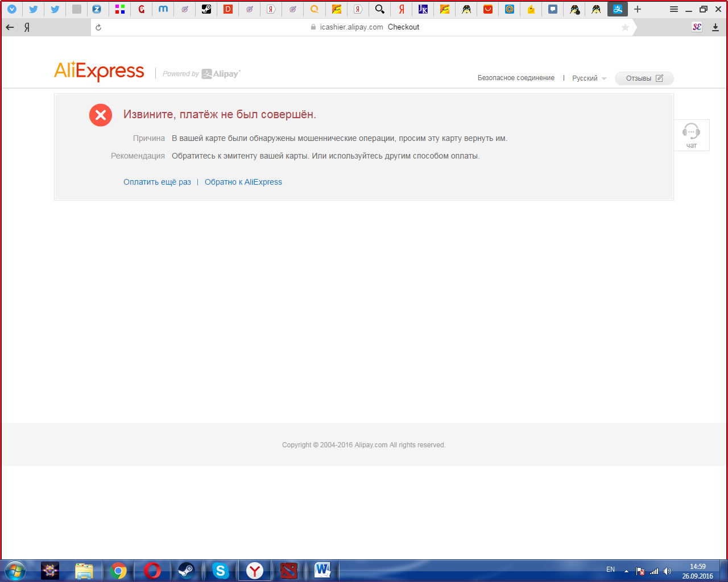Screen dimensions: 728x582
Task: Go back with the left arrow
Action: tap(10, 27)
